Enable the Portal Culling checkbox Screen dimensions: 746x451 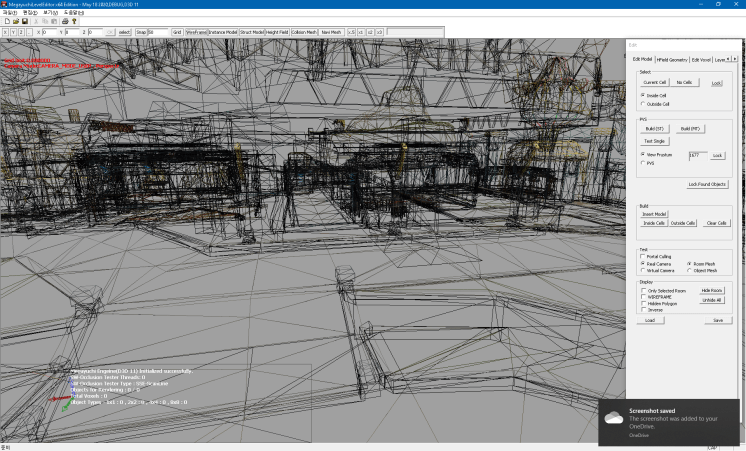(x=643, y=256)
